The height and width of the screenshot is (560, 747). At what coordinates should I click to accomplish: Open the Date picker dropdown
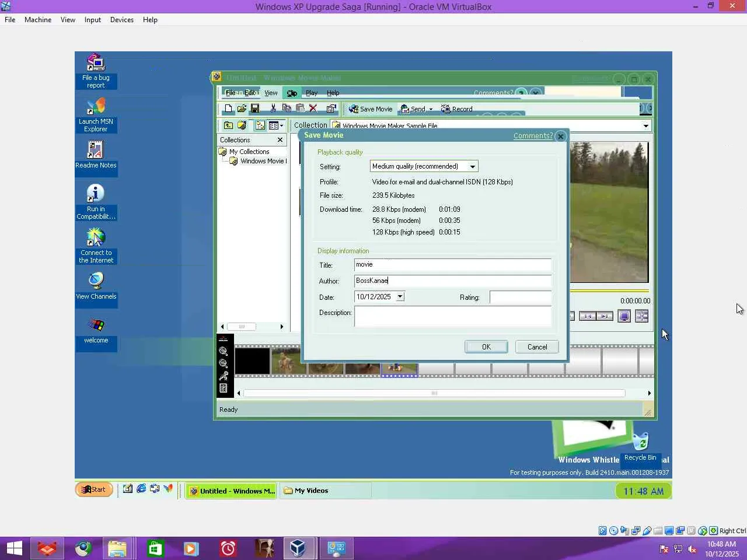(x=400, y=297)
